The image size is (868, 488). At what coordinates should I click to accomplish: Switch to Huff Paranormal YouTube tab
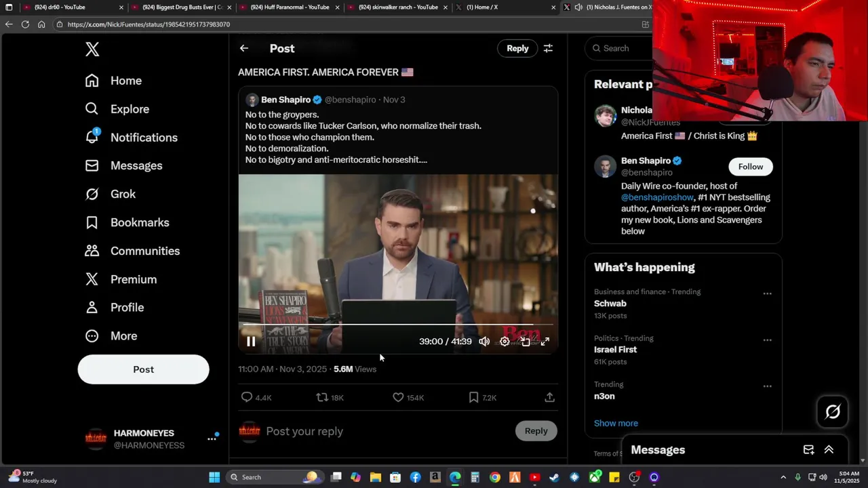pos(290,7)
